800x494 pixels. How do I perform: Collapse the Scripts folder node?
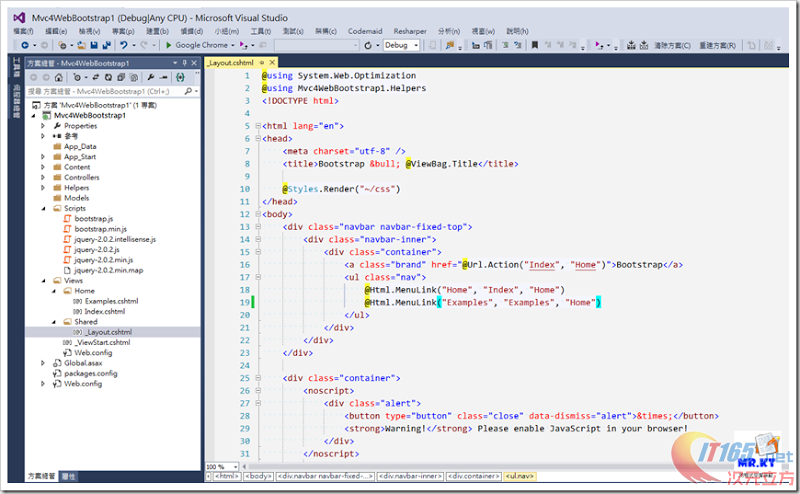[43, 209]
